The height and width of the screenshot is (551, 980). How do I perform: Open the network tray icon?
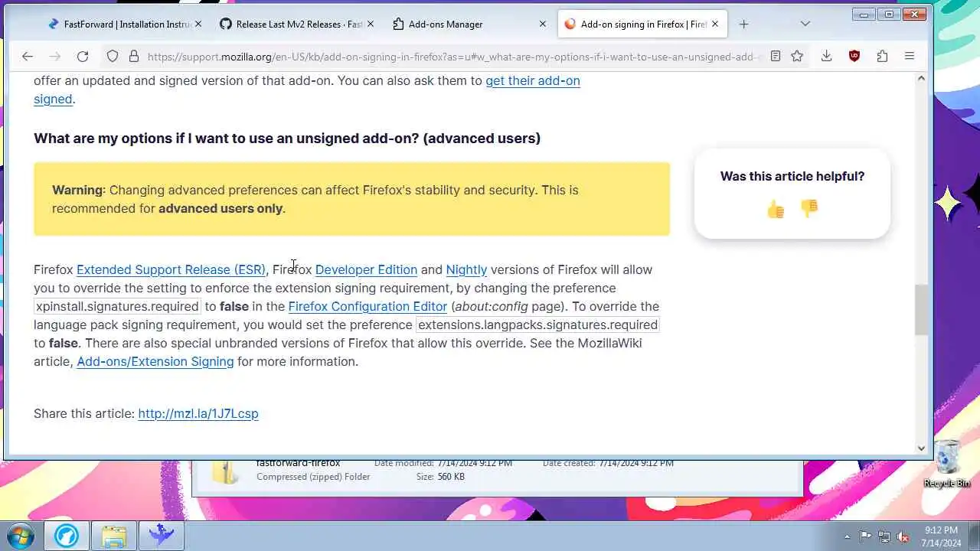pyautogui.click(x=884, y=536)
